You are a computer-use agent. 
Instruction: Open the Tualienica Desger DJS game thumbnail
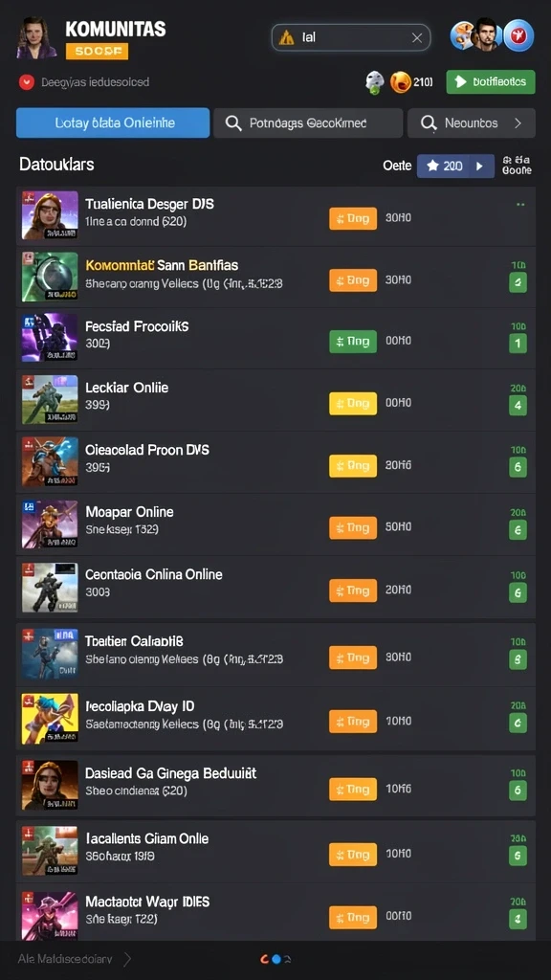(x=50, y=215)
